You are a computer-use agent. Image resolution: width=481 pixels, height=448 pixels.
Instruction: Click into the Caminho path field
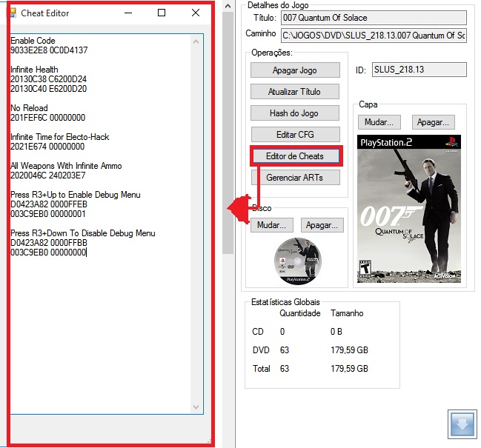[x=374, y=35]
